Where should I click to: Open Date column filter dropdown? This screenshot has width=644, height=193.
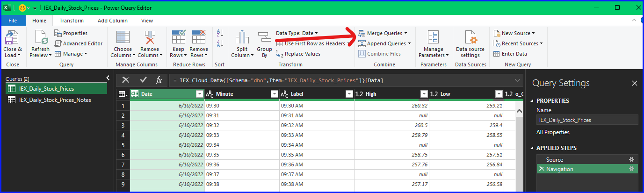[200, 94]
